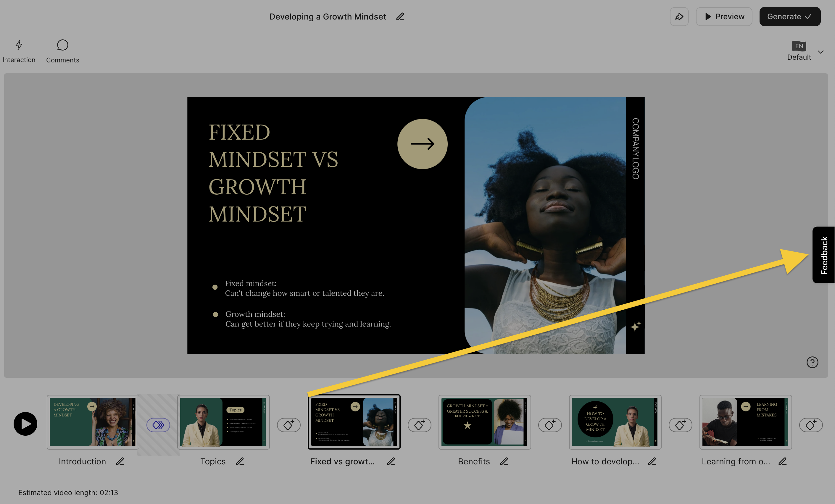This screenshot has height=504, width=835.
Task: Click the Preview button
Action: pyautogui.click(x=724, y=17)
